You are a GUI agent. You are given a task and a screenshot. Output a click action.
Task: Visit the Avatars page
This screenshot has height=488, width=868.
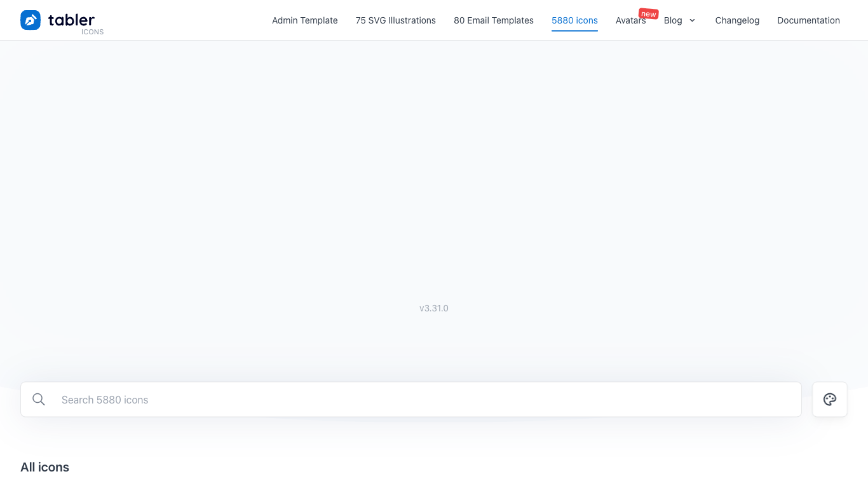click(x=631, y=20)
